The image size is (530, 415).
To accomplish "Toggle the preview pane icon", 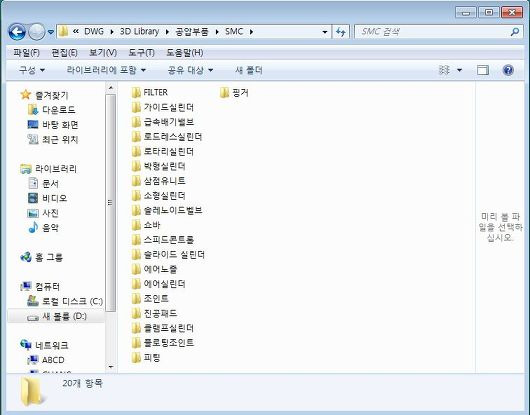I will pos(483,70).
